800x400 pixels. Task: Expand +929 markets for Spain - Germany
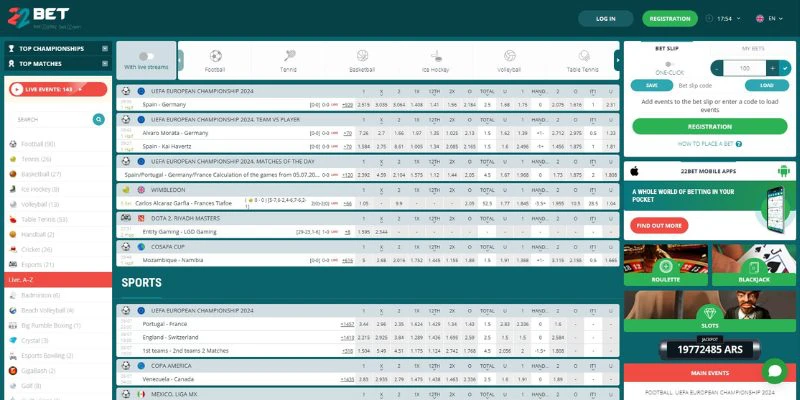coord(347,105)
